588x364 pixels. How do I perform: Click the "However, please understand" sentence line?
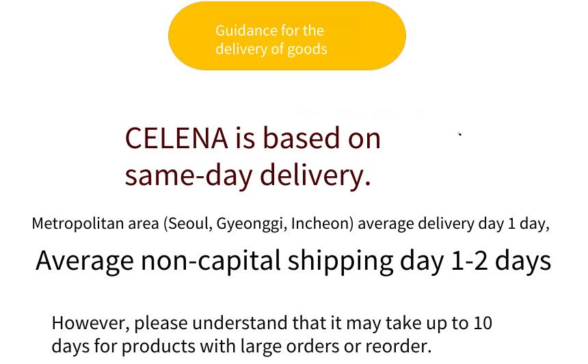272,323
